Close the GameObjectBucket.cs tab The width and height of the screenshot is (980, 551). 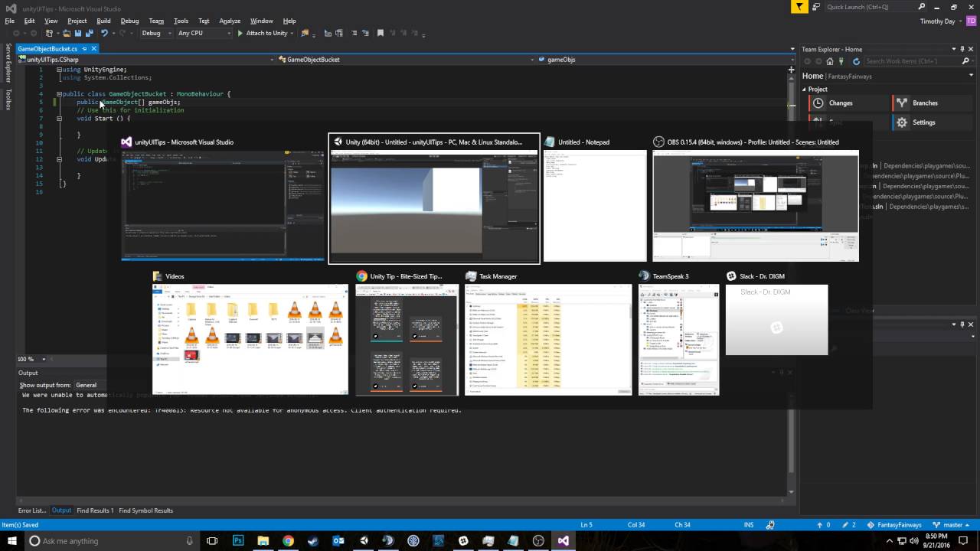click(93, 48)
